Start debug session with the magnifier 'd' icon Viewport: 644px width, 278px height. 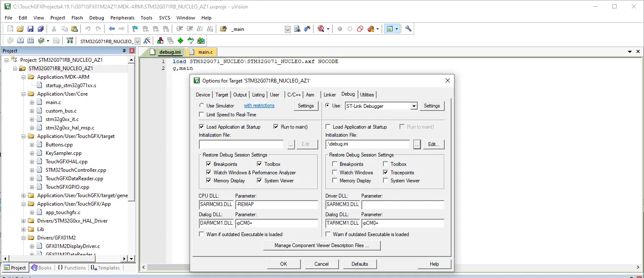click(321, 29)
